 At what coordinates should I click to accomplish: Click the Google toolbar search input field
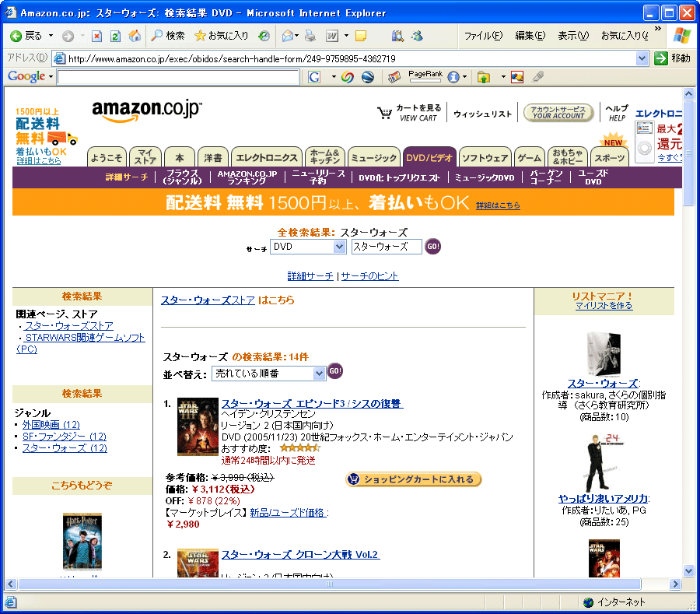click(x=178, y=77)
